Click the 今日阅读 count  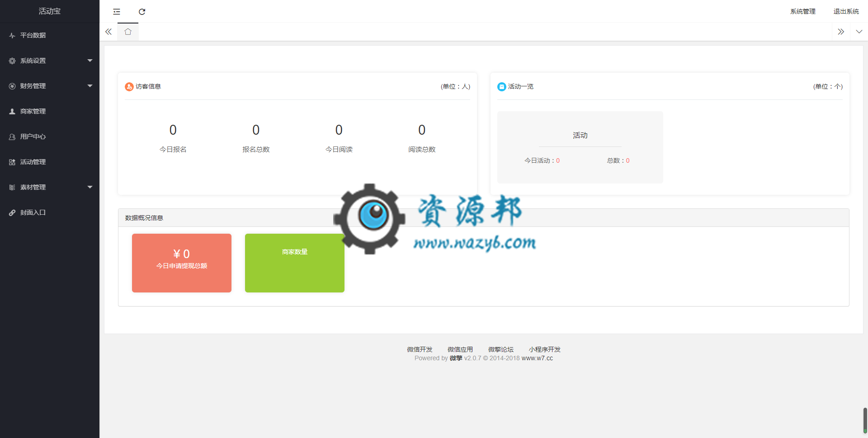339,130
